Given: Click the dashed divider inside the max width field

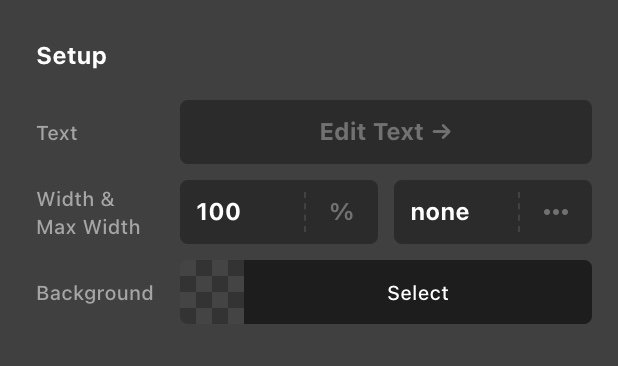Looking at the screenshot, I should (x=519, y=212).
